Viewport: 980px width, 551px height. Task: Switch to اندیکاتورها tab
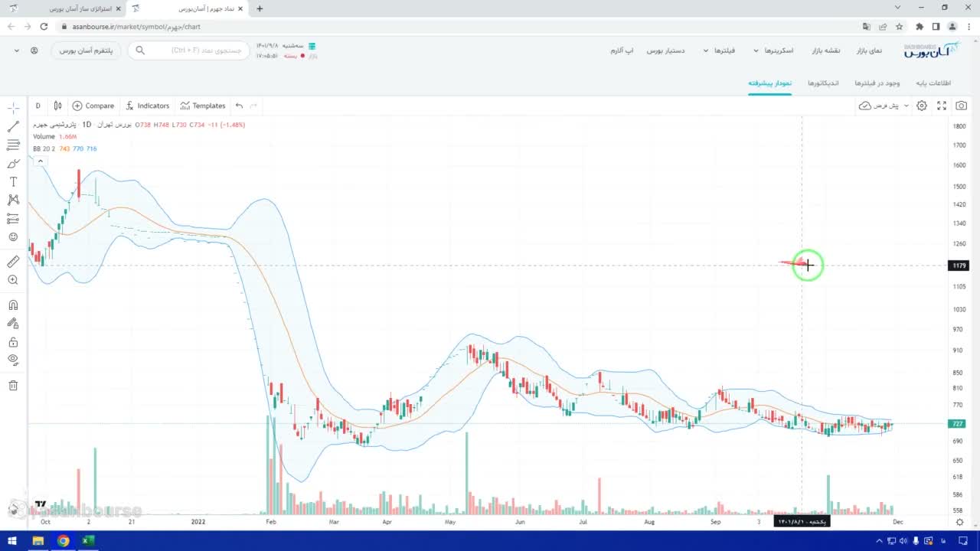coord(823,83)
